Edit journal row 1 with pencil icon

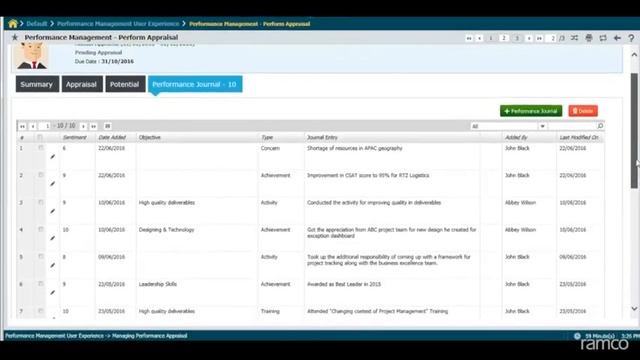[x=53, y=157]
